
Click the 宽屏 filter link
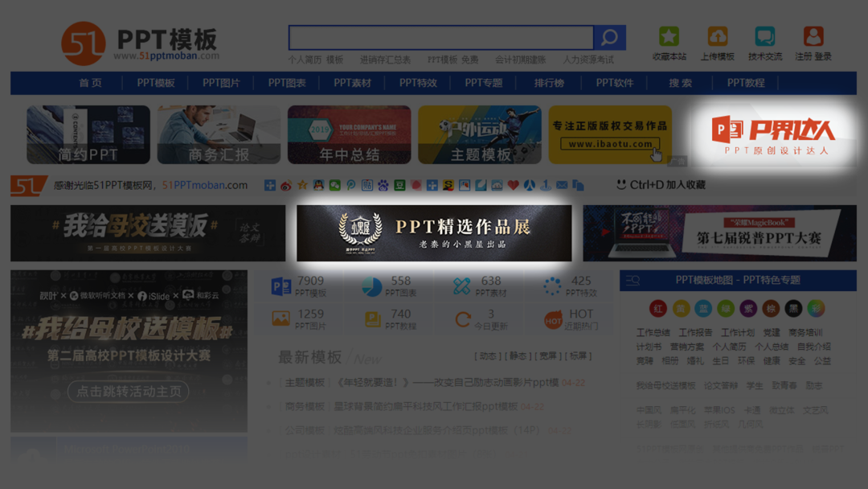pos(547,356)
